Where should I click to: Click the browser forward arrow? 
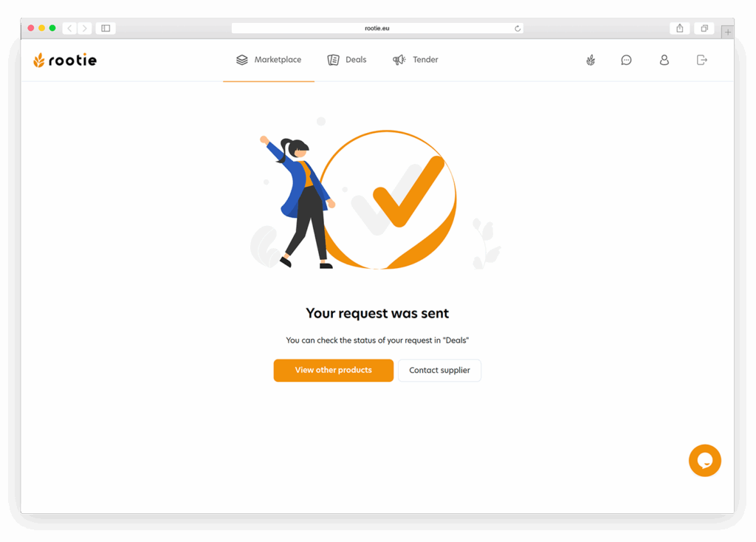pyautogui.click(x=85, y=29)
